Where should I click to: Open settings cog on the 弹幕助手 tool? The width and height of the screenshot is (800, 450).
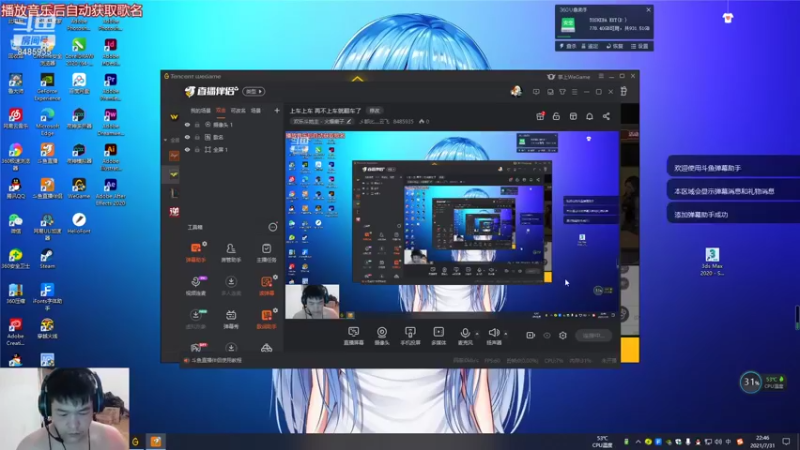click(x=205, y=244)
